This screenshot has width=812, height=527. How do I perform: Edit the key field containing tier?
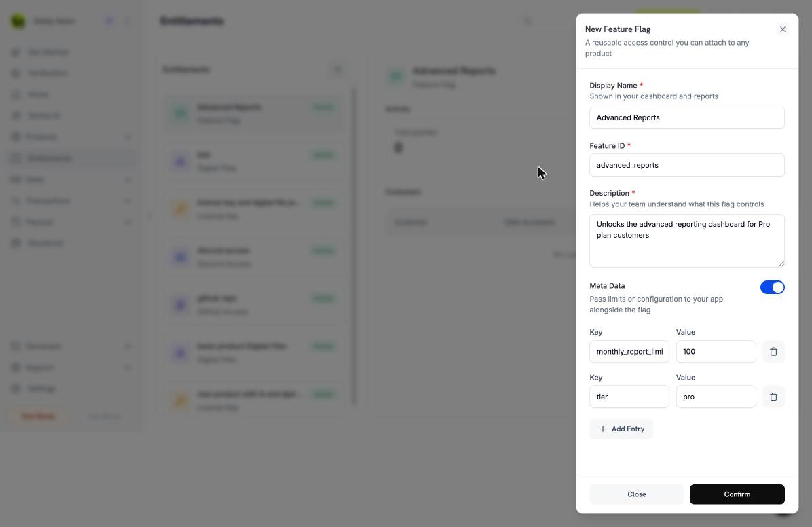629,397
